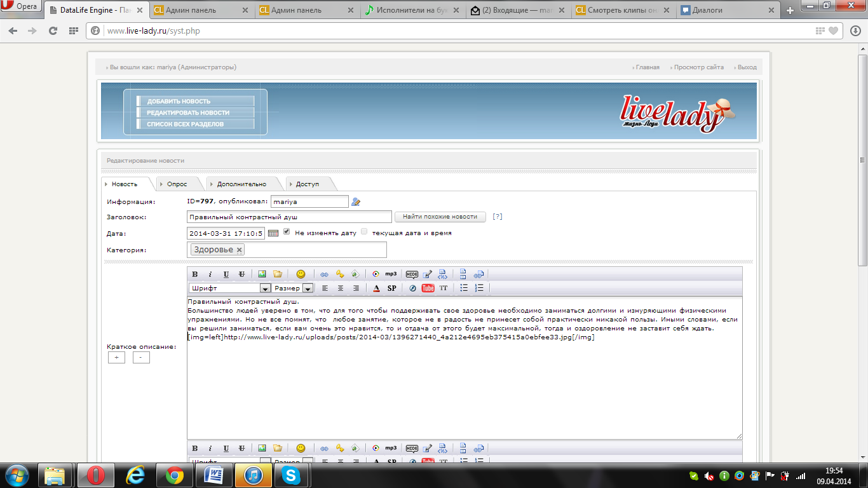Viewport: 868px width, 488px height.
Task: Reload the page in the browser
Action: click(x=53, y=30)
